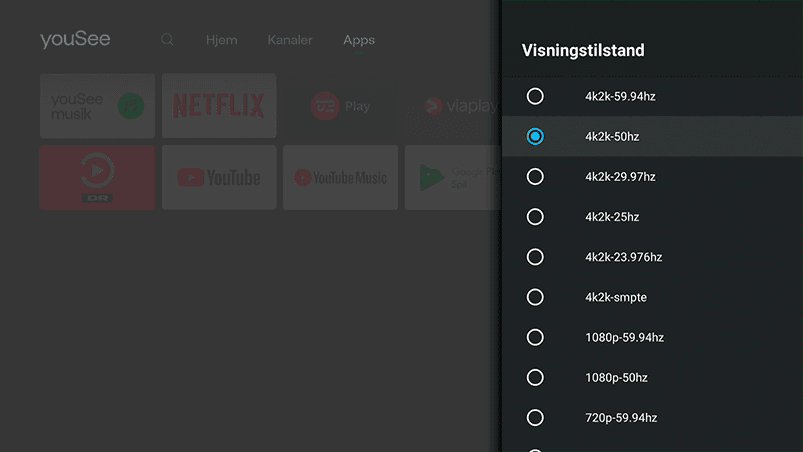
Task: Choose the 4k2k-29.97hz radio option
Action: 535,176
